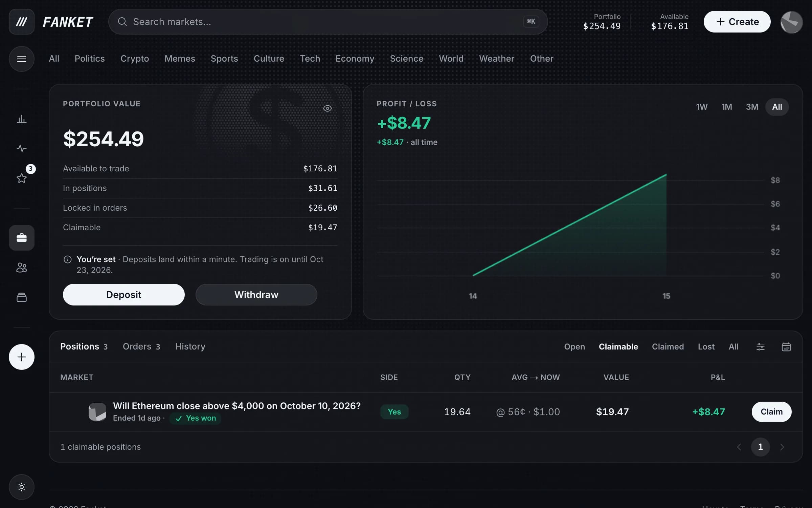This screenshot has width=812, height=508.
Task: Go to previous positions page chevron
Action: coord(739,447)
